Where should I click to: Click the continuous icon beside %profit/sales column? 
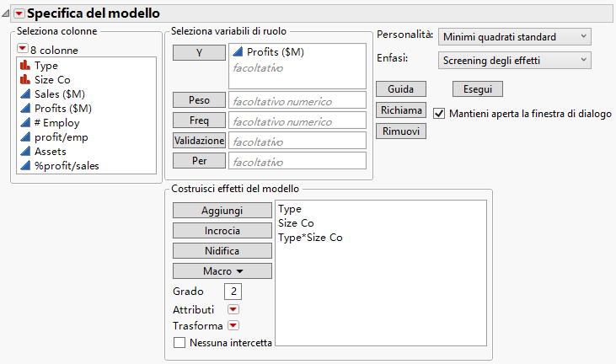coord(25,165)
